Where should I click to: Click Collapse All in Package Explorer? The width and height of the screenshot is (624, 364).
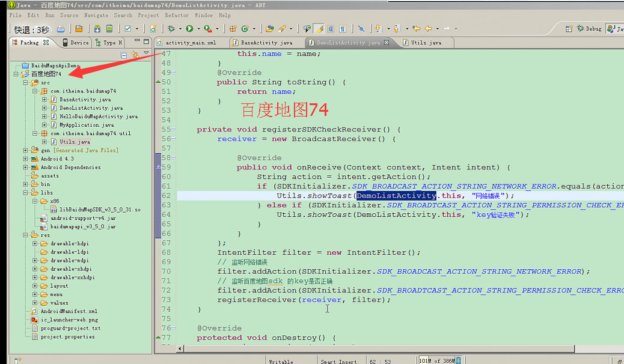pos(124,55)
